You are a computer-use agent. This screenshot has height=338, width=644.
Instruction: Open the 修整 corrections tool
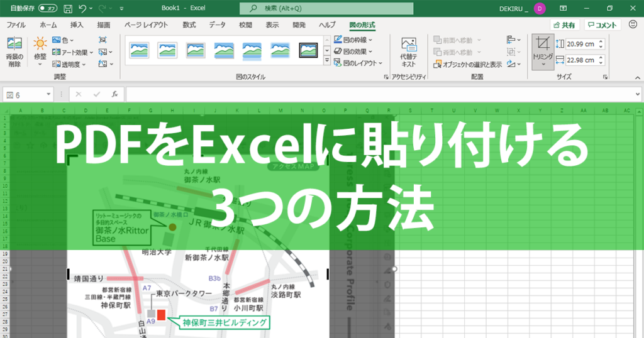(40, 51)
